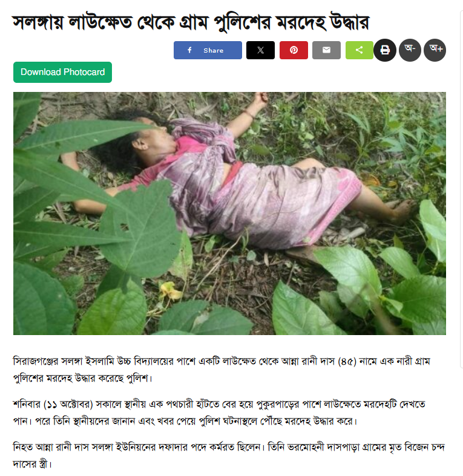Click the Download Photocard button
The height and width of the screenshot is (476, 463).
62,72
